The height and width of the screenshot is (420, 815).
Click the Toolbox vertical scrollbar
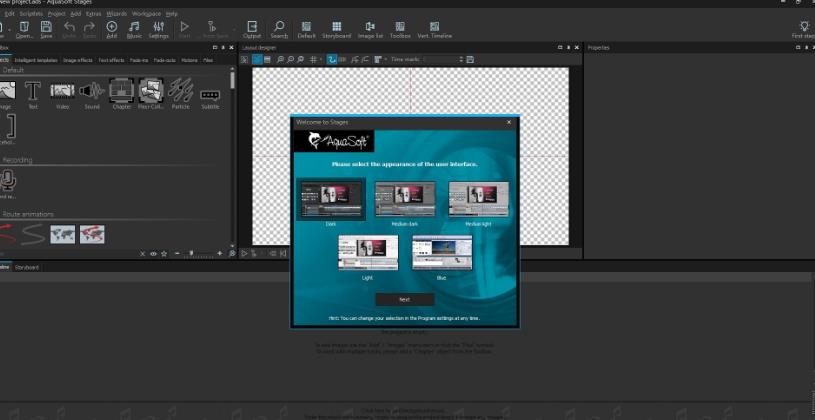(232, 156)
